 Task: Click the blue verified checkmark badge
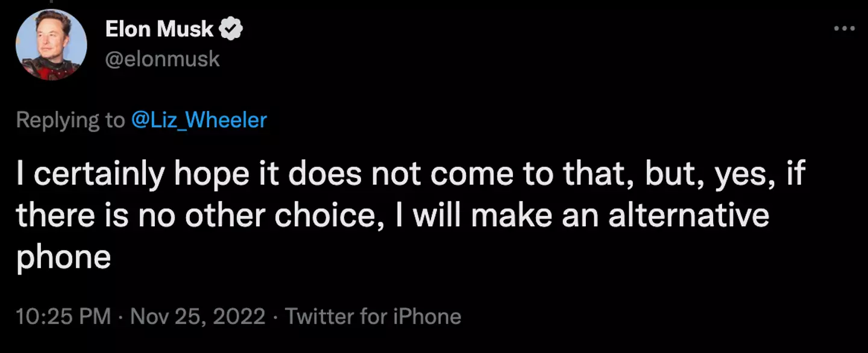pos(231,28)
